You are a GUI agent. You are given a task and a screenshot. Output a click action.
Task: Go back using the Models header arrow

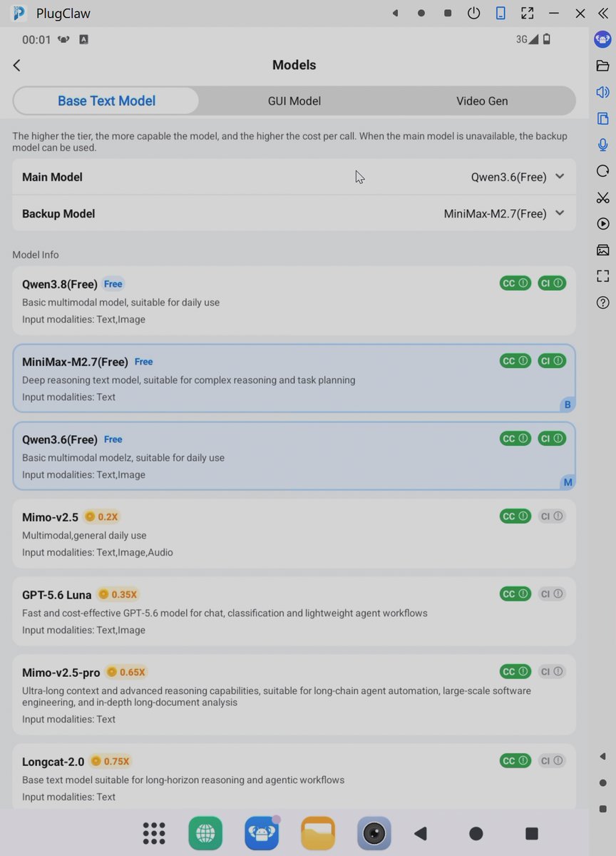16,65
